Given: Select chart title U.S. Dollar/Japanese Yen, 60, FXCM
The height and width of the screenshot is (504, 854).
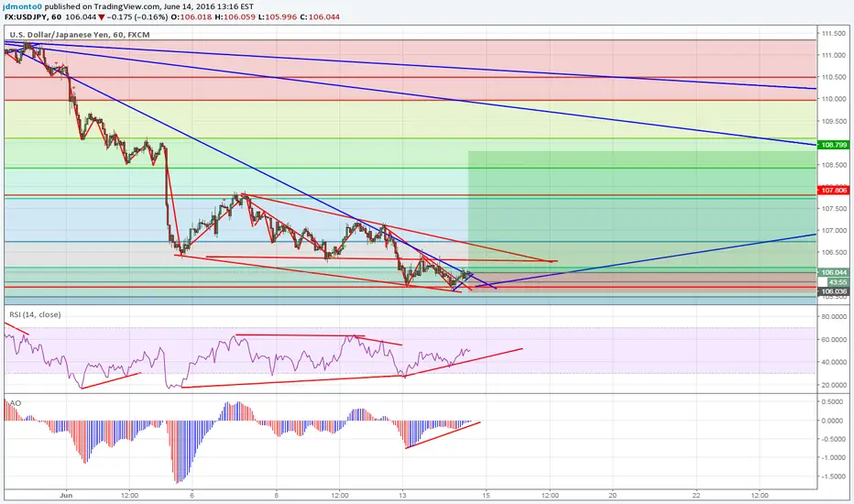Looking at the screenshot, I should coord(80,34).
